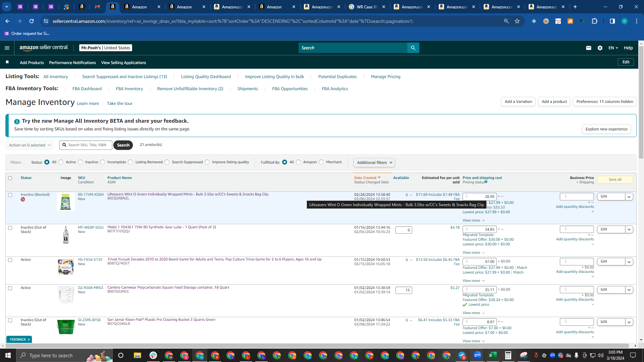Viewport: 644px width, 362px height.
Task: Open File Explorer from the taskbar
Action: (138, 355)
